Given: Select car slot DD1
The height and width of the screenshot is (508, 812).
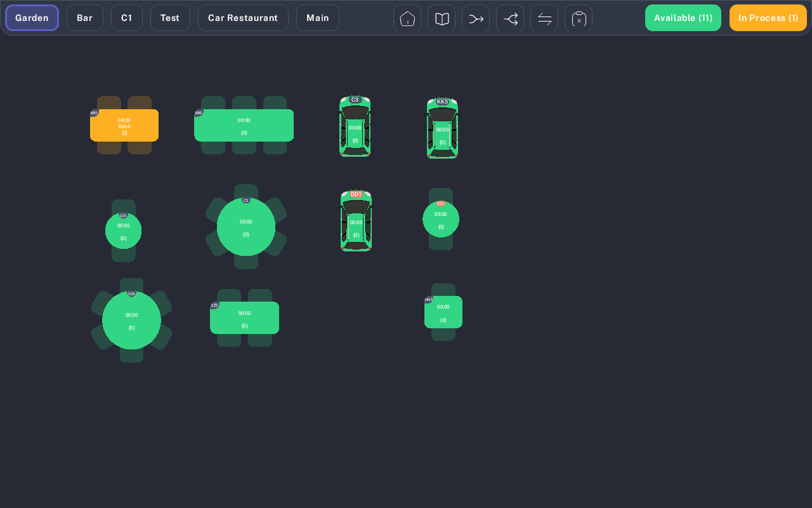Looking at the screenshot, I should (x=356, y=220).
